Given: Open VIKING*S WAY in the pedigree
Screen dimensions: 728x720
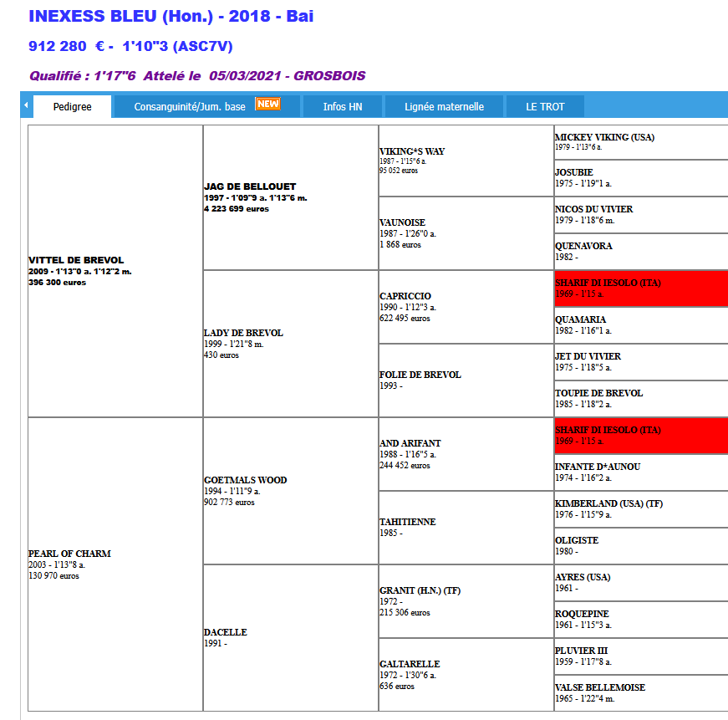Looking at the screenshot, I should pyautogui.click(x=412, y=151).
